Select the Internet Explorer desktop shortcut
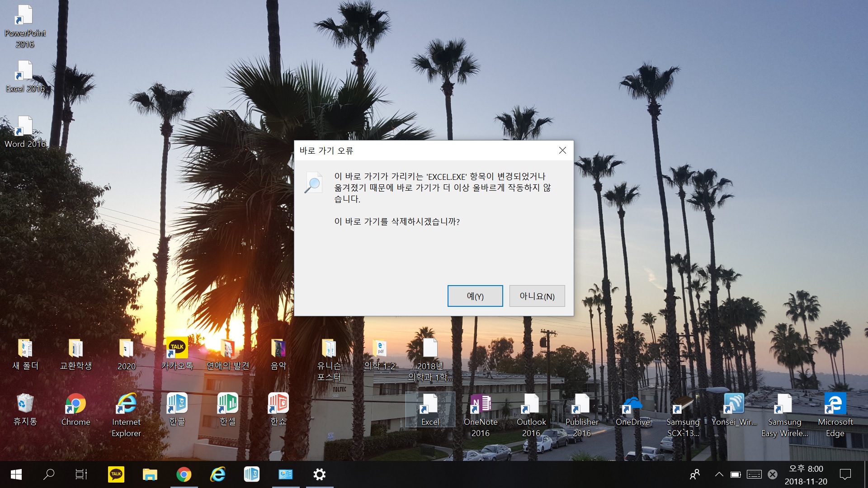This screenshot has height=488, width=868. (x=126, y=415)
